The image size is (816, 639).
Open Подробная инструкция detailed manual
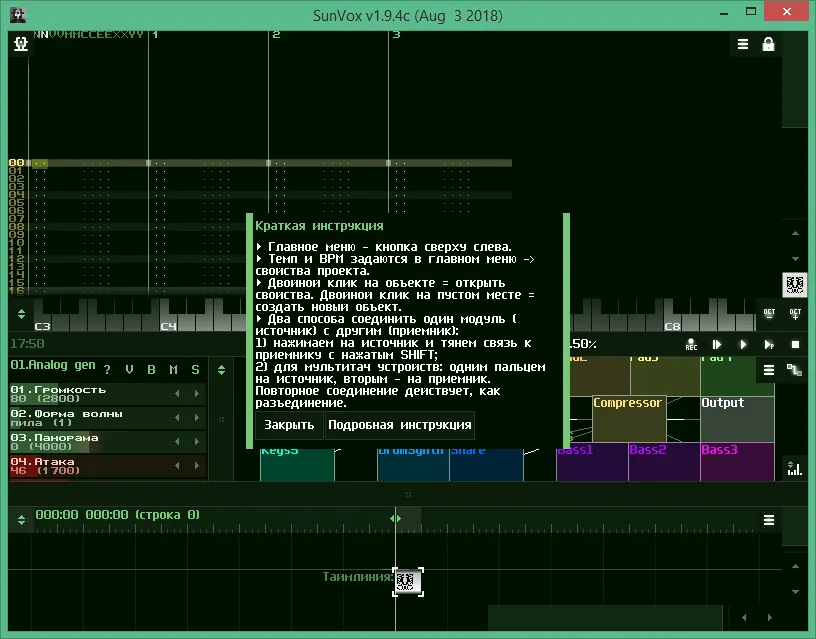click(x=400, y=425)
